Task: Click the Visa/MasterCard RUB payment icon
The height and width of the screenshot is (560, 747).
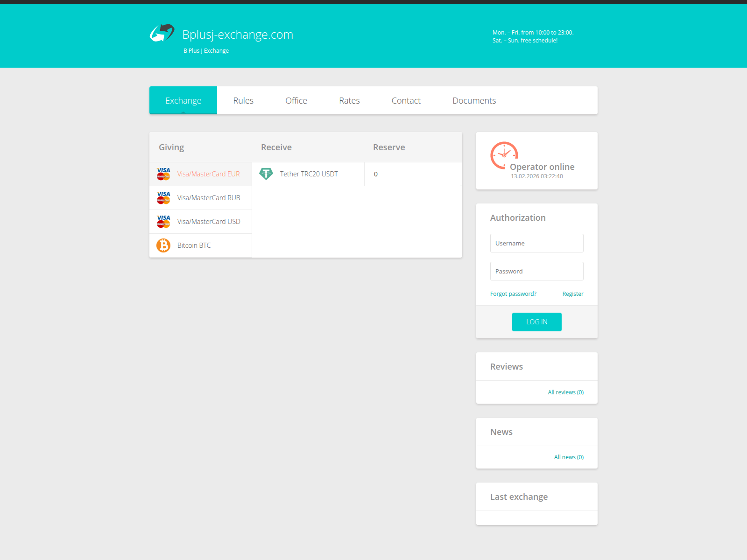Action: pyautogui.click(x=163, y=198)
